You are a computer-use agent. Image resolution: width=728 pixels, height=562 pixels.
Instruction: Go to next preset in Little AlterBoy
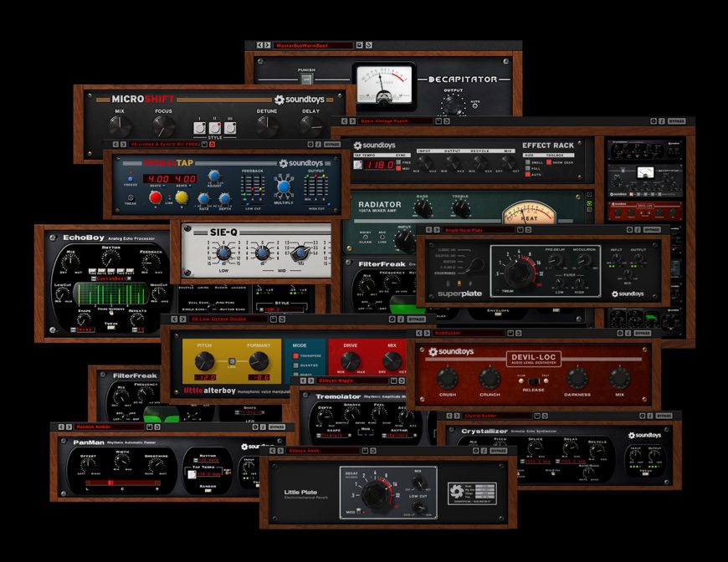(x=182, y=319)
